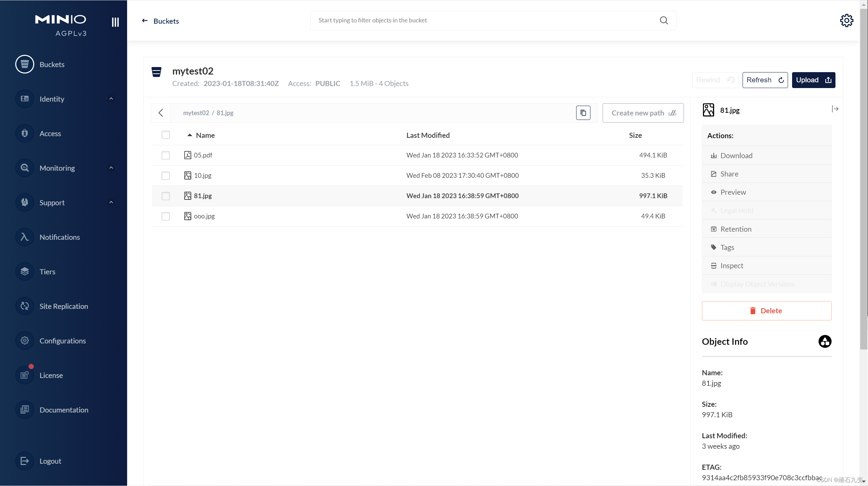Click the Inspect action icon
The width and height of the screenshot is (868, 486).
(713, 266)
